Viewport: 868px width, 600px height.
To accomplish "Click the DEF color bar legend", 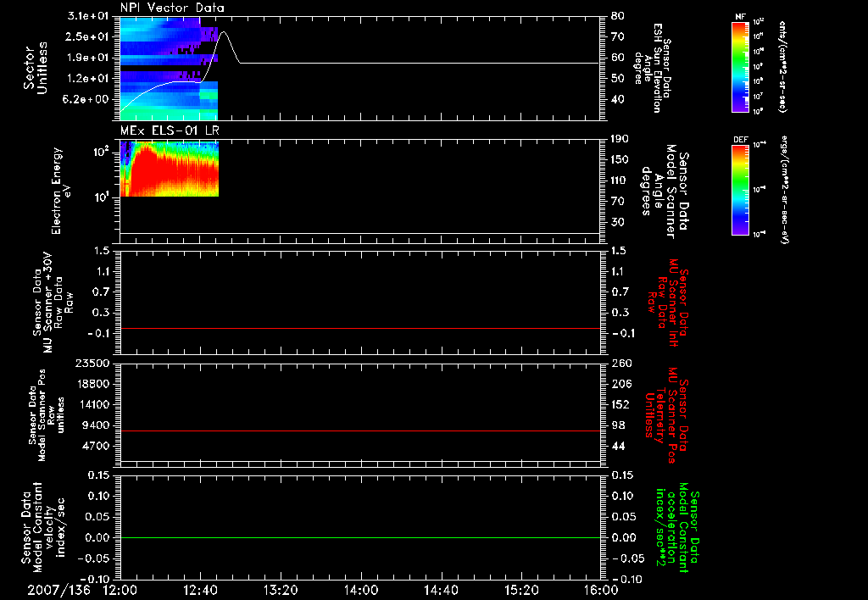I will click(740, 190).
